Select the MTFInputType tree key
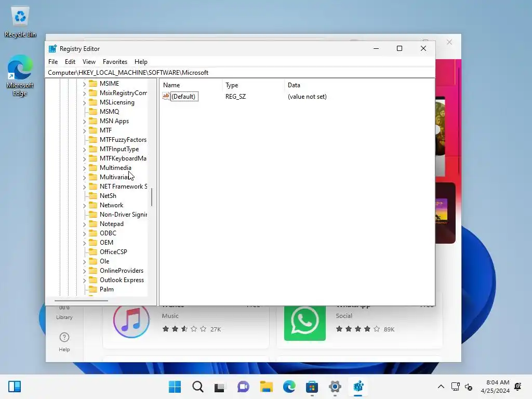The width and height of the screenshot is (532, 399). click(x=119, y=149)
